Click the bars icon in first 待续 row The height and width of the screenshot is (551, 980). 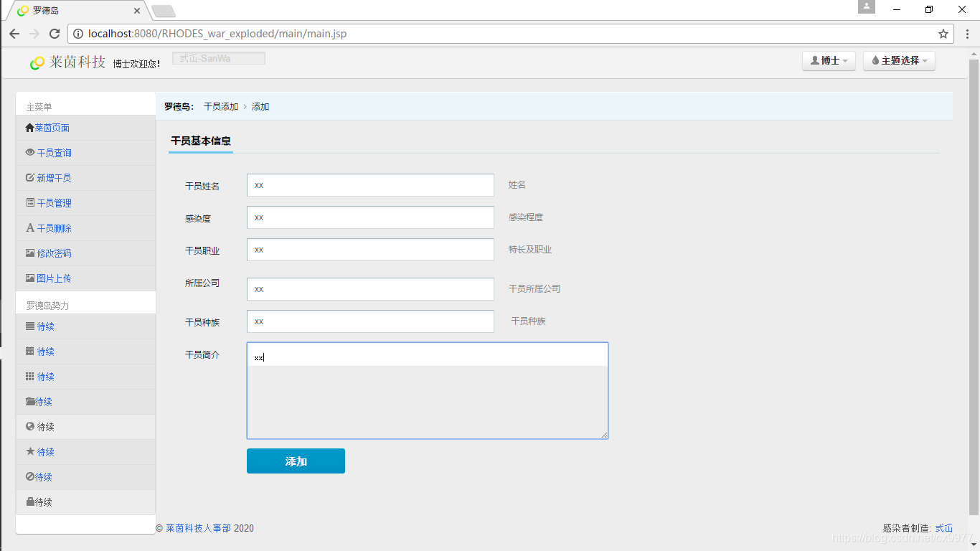click(30, 326)
